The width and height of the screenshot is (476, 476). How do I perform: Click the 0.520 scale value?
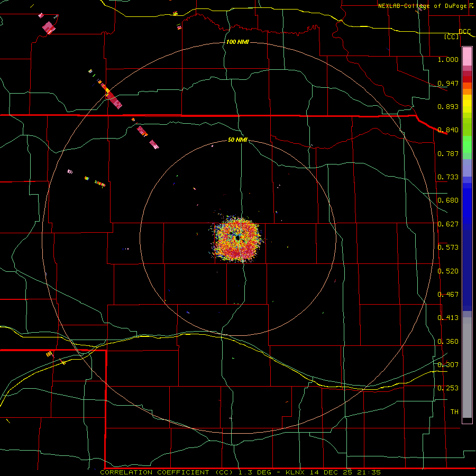[x=448, y=271]
